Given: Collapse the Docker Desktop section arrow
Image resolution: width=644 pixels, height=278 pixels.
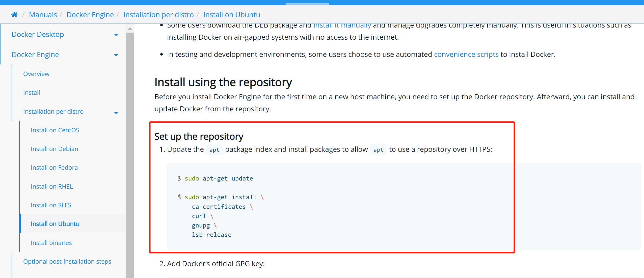Looking at the screenshot, I should 116,35.
